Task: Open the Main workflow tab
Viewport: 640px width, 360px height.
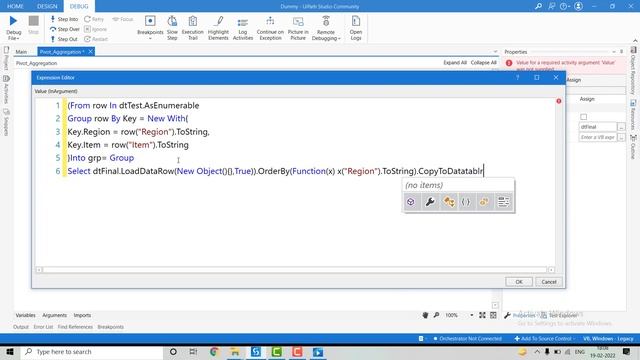Action: 21,52
